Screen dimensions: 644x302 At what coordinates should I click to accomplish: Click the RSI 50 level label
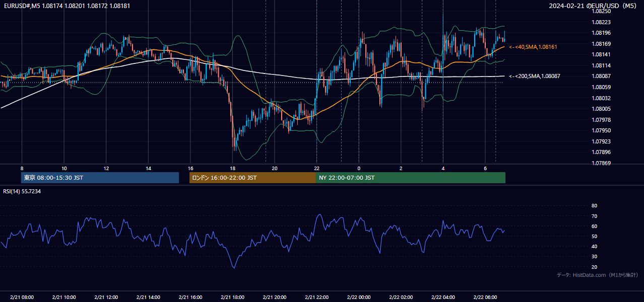tap(594, 236)
